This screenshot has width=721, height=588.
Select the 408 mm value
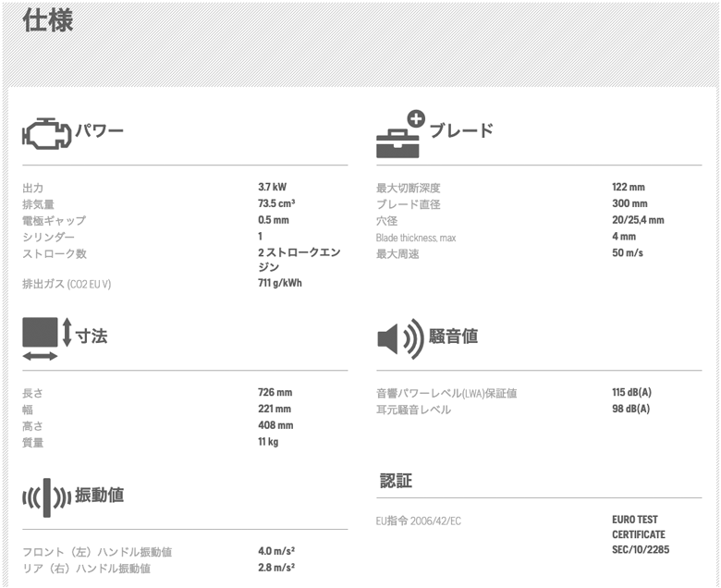coord(275,425)
